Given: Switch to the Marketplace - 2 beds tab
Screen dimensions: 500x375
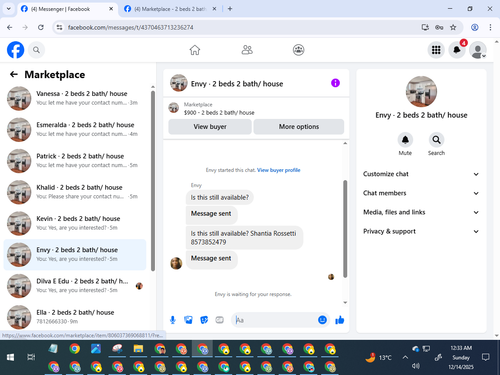Looking at the screenshot, I should pyautogui.click(x=170, y=9).
